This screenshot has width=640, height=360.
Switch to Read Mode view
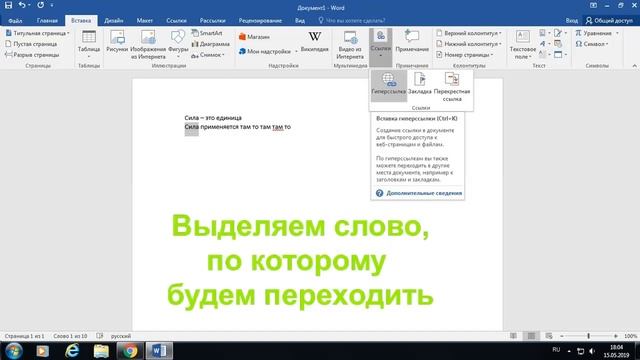(x=513, y=336)
